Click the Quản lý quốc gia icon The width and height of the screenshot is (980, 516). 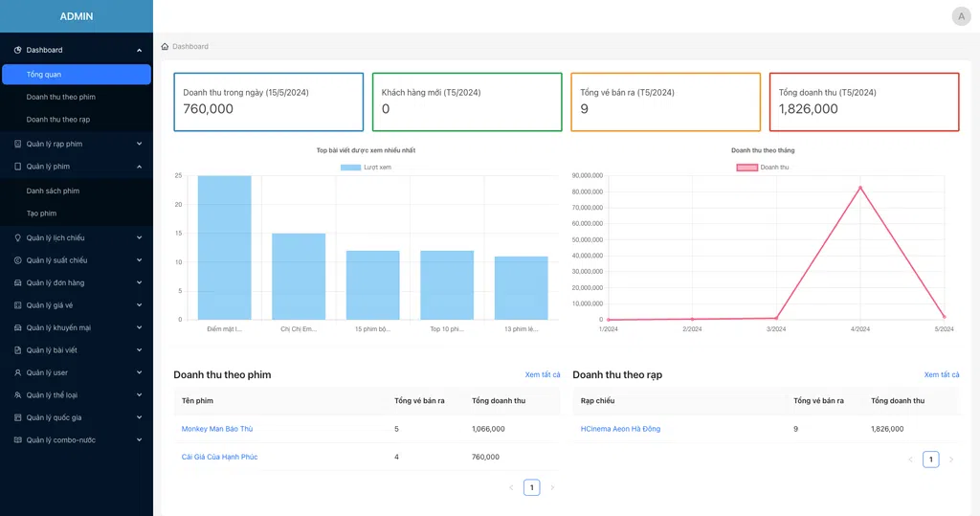(x=17, y=417)
